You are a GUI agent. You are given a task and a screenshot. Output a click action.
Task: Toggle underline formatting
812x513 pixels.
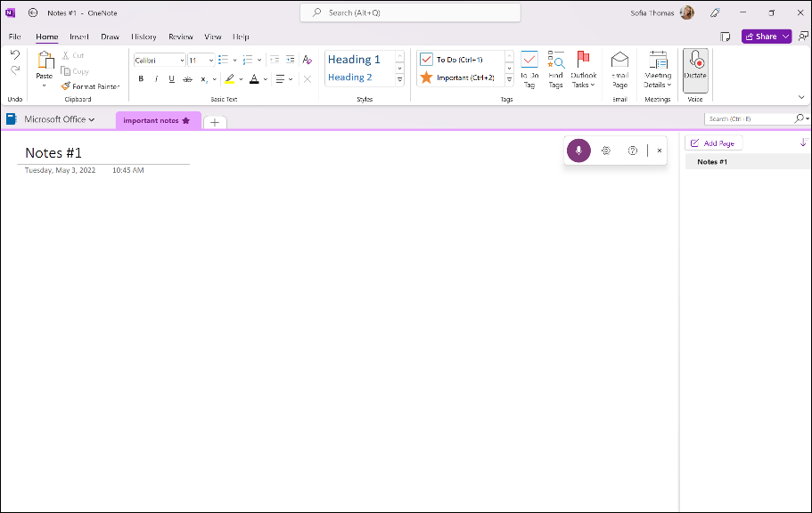click(x=171, y=79)
